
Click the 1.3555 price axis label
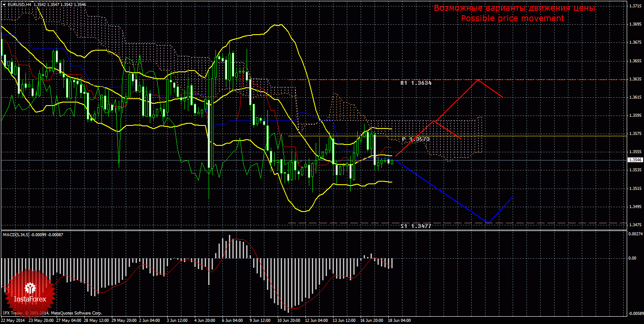coord(634,152)
